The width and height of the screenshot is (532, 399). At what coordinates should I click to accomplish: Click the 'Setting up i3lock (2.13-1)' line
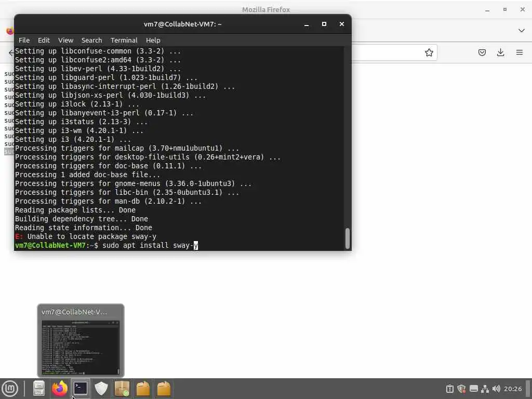coord(77,104)
